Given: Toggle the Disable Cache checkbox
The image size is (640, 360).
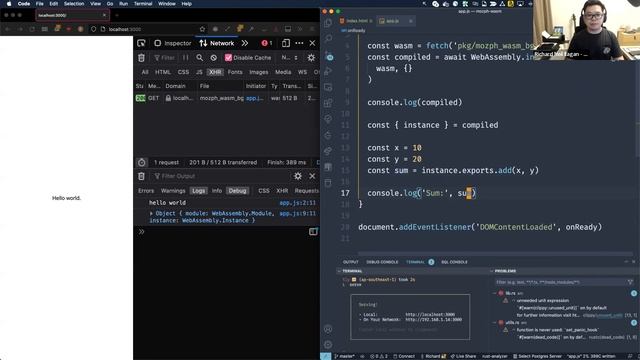Looking at the screenshot, I should coord(228,58).
